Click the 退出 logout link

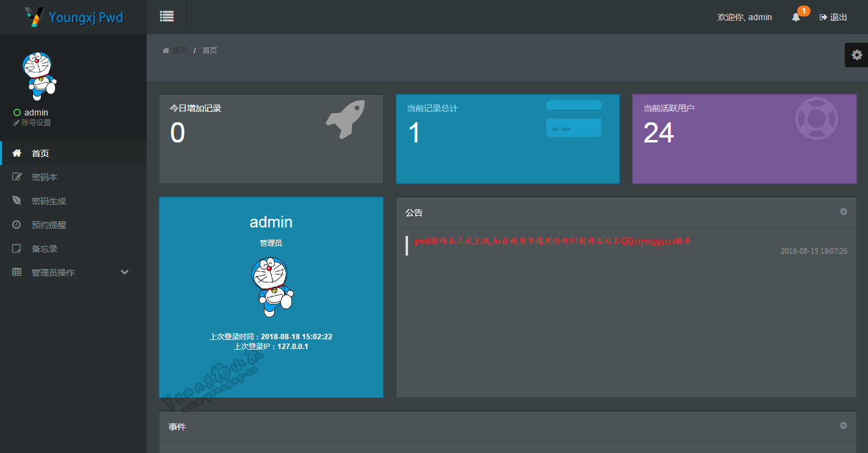[x=833, y=17]
